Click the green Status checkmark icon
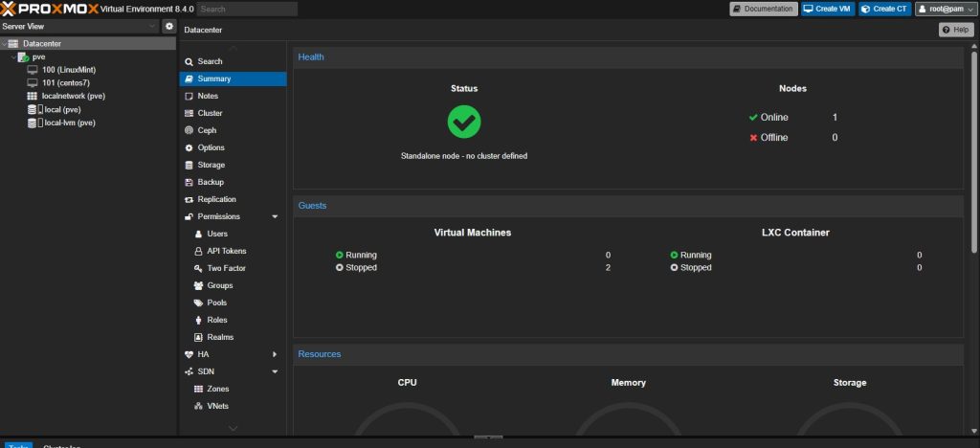 coord(464,122)
